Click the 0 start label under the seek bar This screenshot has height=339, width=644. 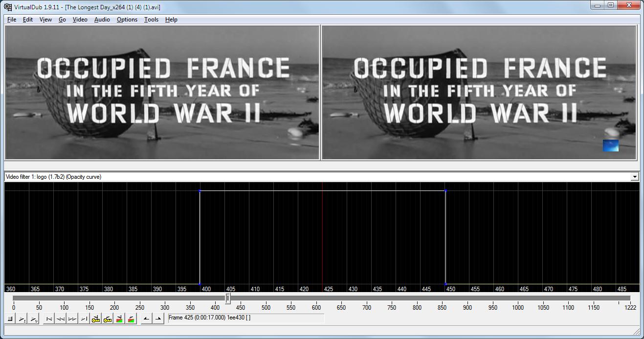point(14,308)
